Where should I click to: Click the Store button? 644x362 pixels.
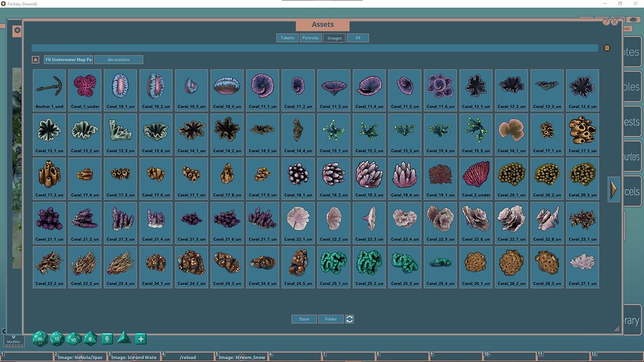(304, 319)
